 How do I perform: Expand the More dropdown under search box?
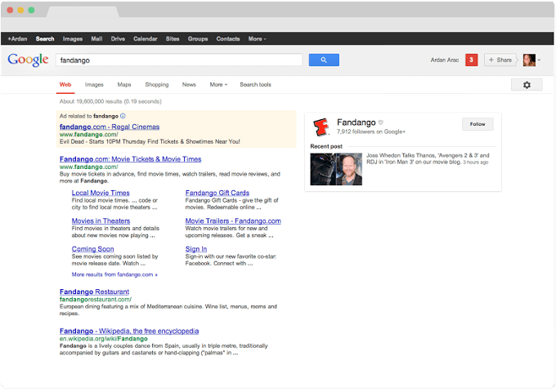[218, 85]
